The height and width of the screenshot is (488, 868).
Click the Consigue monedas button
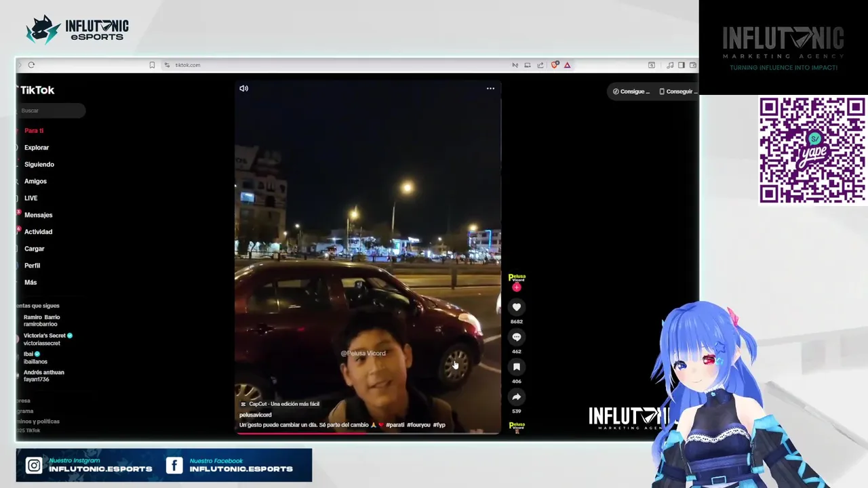click(x=631, y=91)
